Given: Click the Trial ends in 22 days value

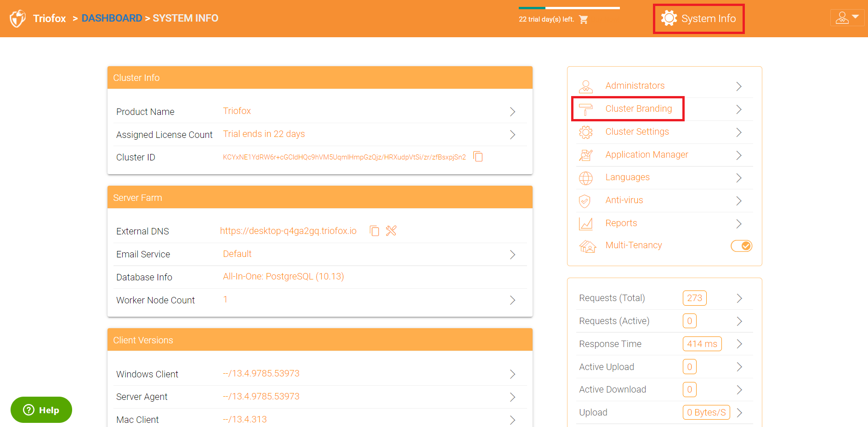Looking at the screenshot, I should 264,134.
